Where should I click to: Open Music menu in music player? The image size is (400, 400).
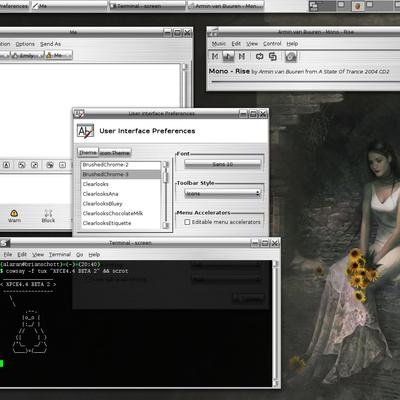[x=219, y=44]
